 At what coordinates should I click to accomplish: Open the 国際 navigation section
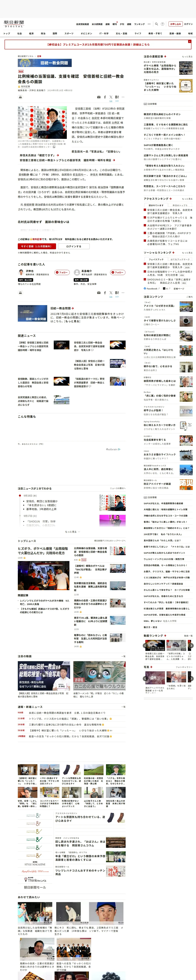point(55,33)
